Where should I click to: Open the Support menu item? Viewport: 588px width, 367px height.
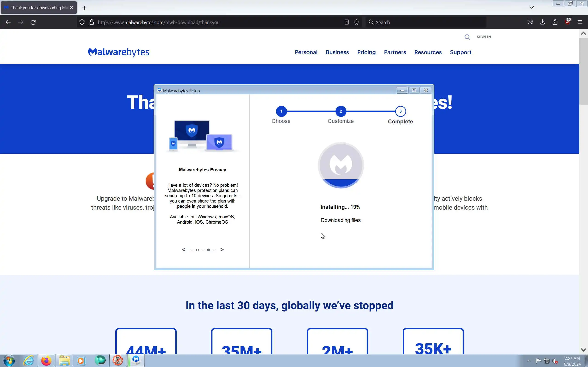(x=460, y=52)
